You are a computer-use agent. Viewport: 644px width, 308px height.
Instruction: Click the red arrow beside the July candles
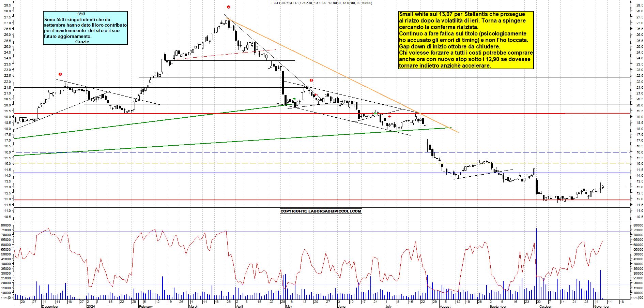389,116
